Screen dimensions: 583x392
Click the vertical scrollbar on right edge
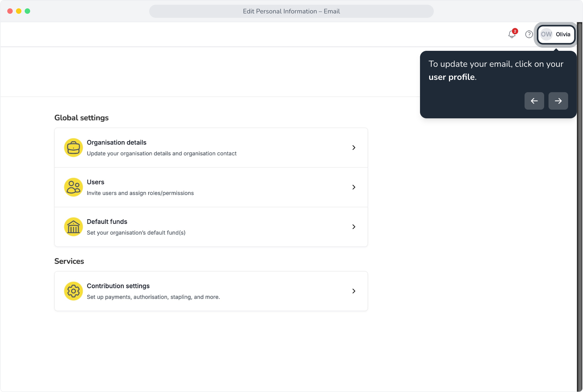point(579,207)
